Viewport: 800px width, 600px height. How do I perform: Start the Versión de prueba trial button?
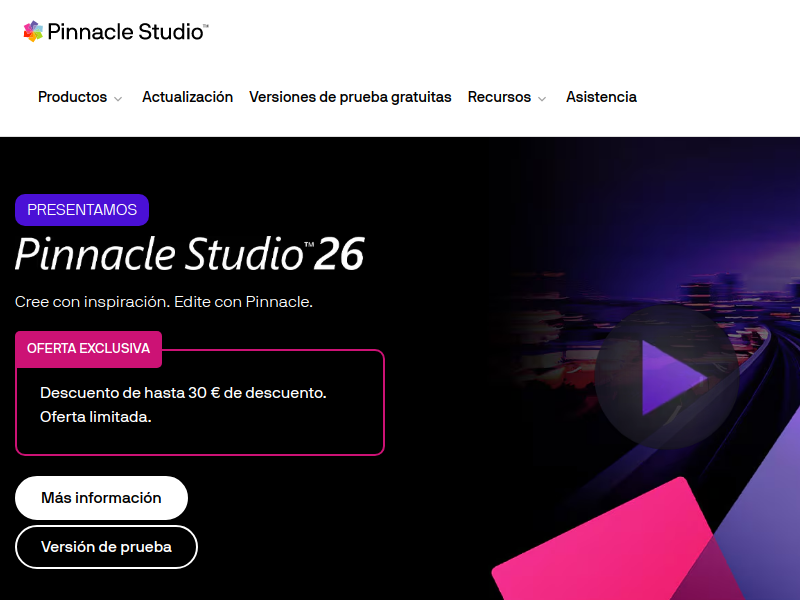pos(106,547)
